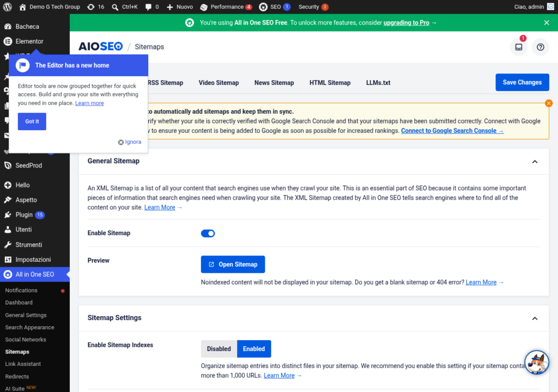
Task: Open the Ciao, admin account menu
Action: click(534, 7)
